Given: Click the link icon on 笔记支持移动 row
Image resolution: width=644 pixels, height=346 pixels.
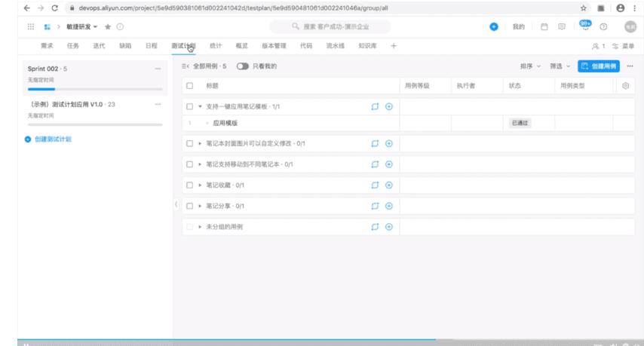Looking at the screenshot, I should pyautogui.click(x=375, y=164).
